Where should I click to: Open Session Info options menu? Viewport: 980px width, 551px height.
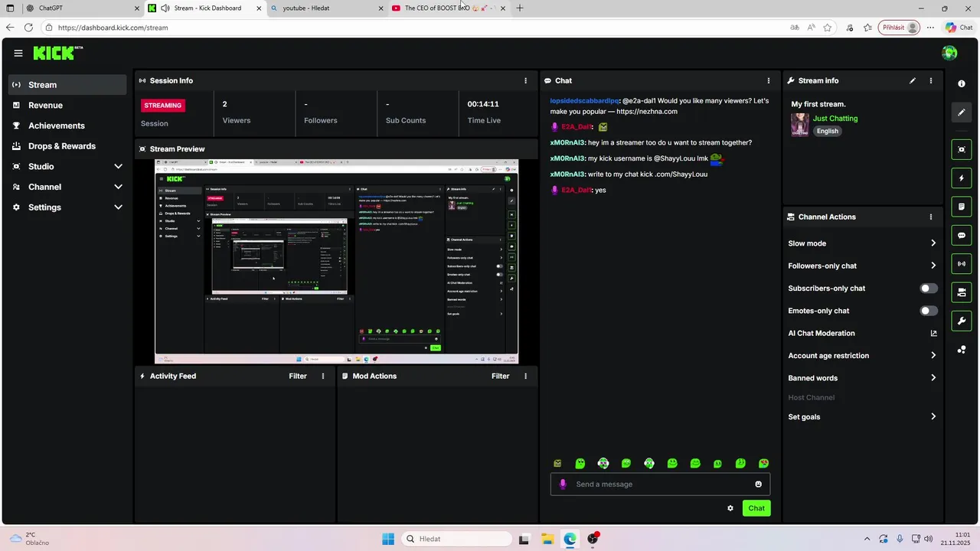click(x=525, y=80)
